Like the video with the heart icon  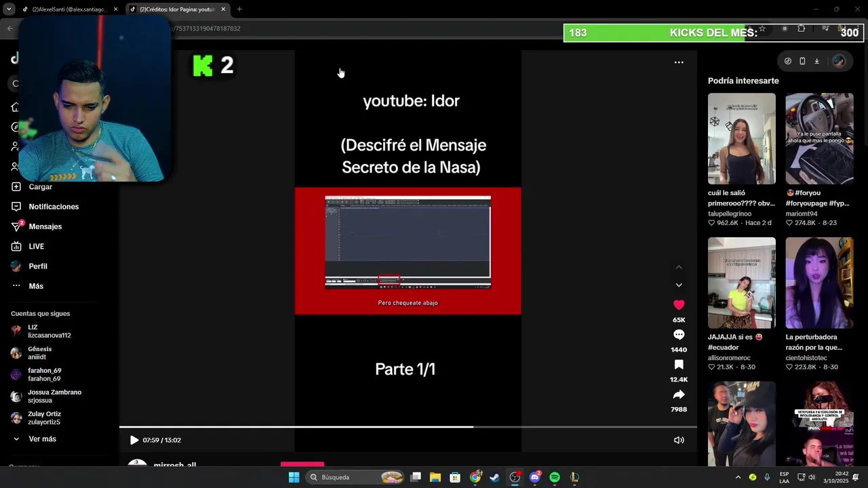tap(679, 305)
